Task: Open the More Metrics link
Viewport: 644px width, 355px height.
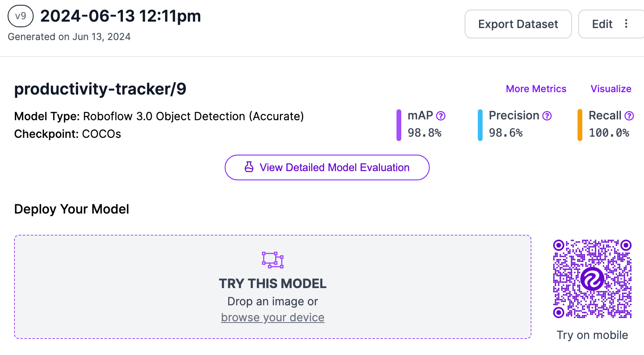Action: [536, 89]
